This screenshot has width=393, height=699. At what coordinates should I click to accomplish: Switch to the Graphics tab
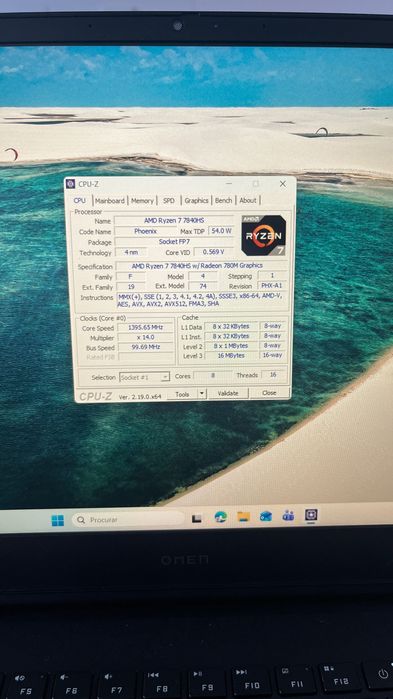tap(196, 201)
